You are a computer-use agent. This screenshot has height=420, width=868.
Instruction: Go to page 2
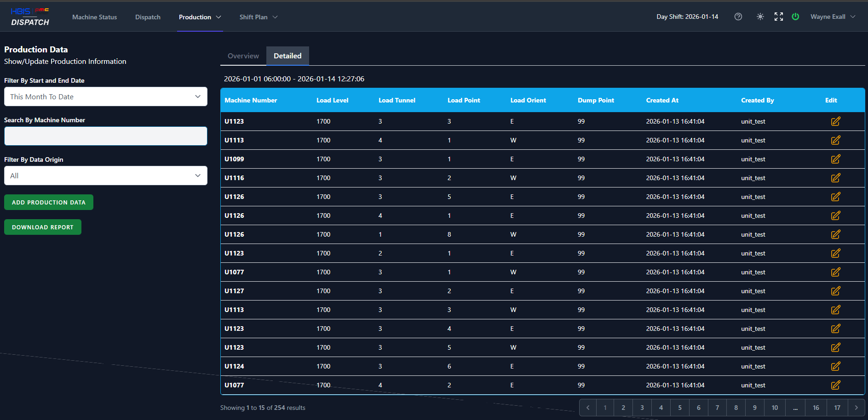[x=623, y=408]
